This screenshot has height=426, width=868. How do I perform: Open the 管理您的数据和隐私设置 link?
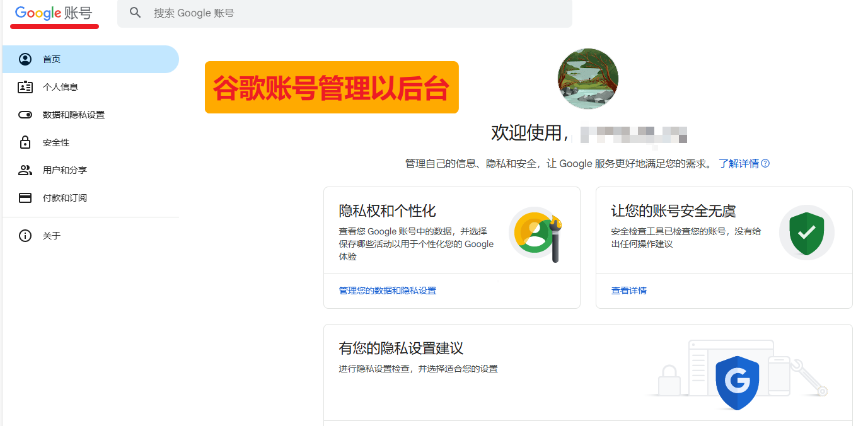pyautogui.click(x=388, y=291)
